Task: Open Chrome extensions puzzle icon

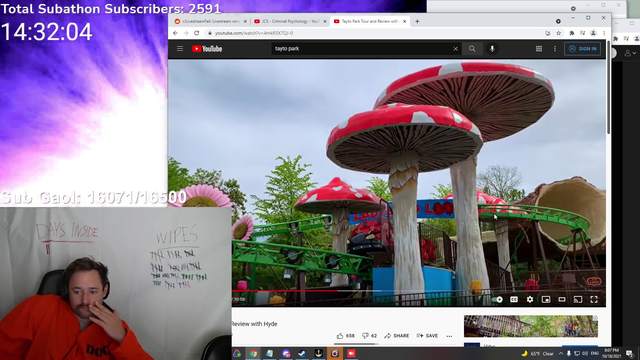Action: click(x=572, y=33)
